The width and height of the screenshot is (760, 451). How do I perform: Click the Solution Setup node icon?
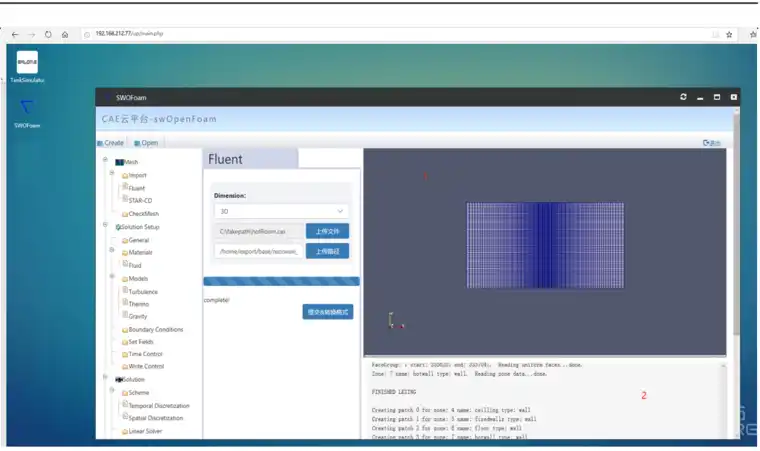pos(118,227)
